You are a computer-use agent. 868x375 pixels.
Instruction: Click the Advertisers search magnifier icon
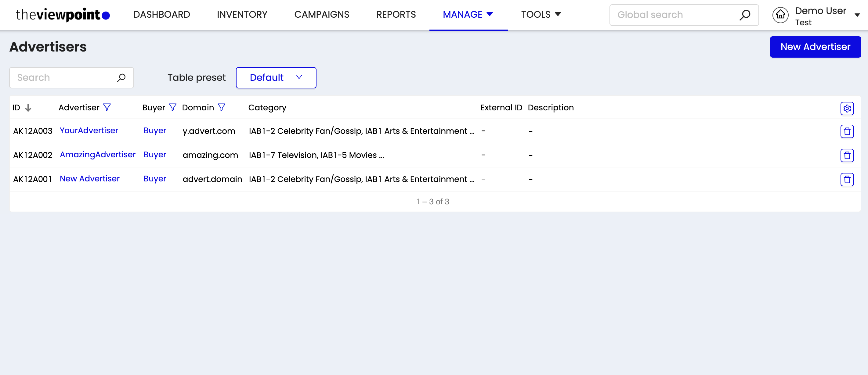(121, 78)
